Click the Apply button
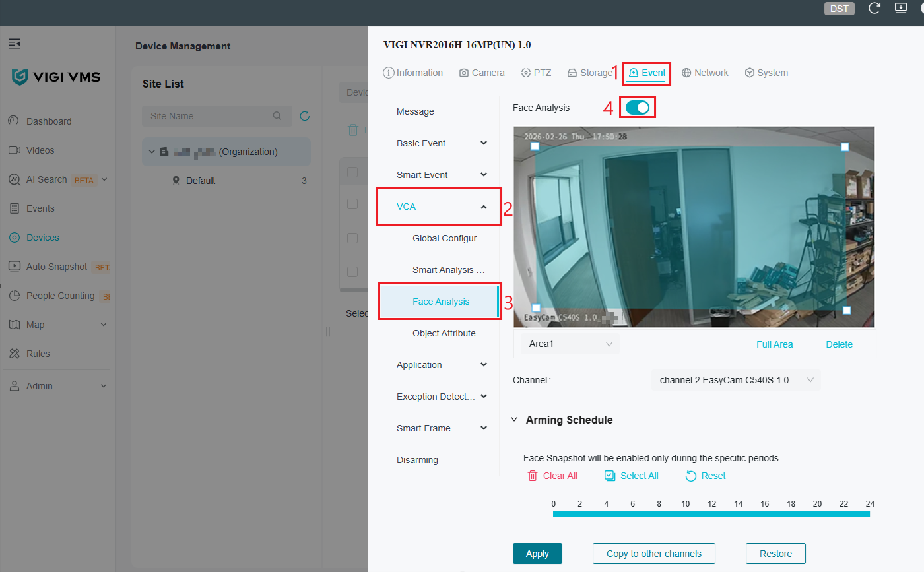The height and width of the screenshot is (572, 924). 537,554
